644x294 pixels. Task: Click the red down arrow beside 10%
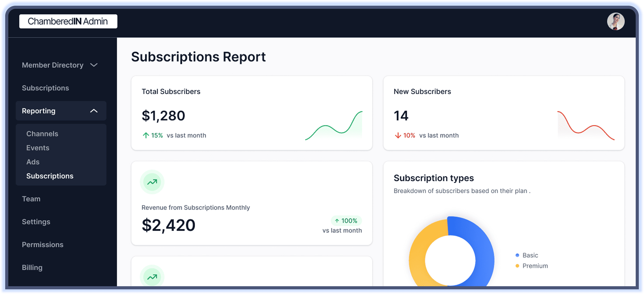tap(398, 135)
